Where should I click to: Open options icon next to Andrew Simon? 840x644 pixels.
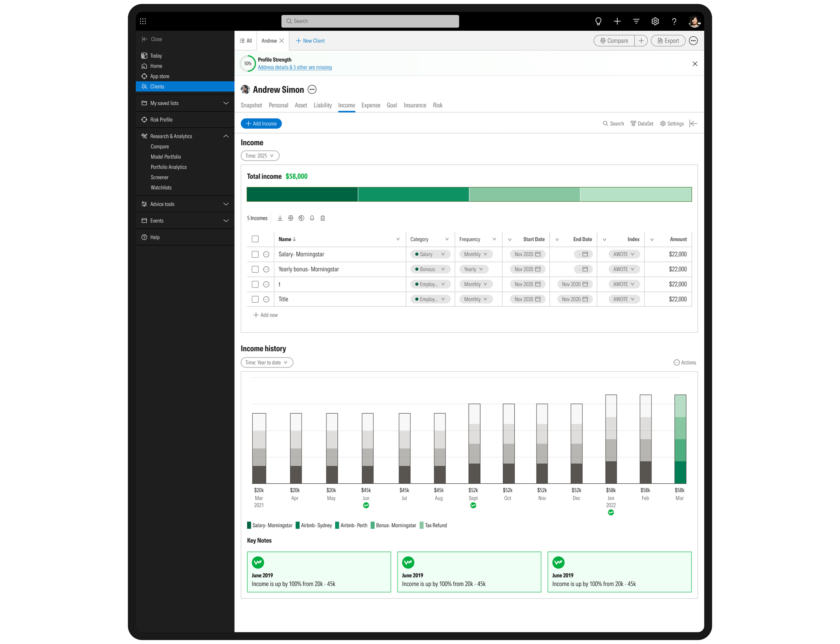[312, 90]
